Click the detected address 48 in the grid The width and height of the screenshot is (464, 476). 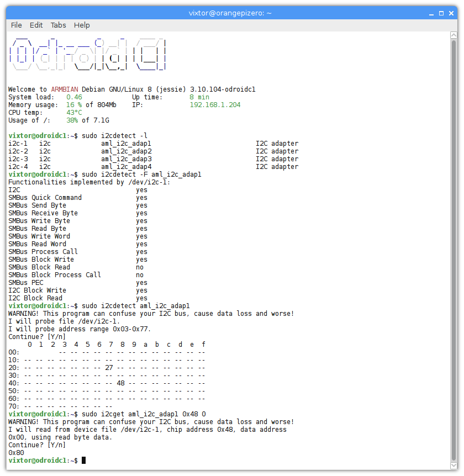121,383
